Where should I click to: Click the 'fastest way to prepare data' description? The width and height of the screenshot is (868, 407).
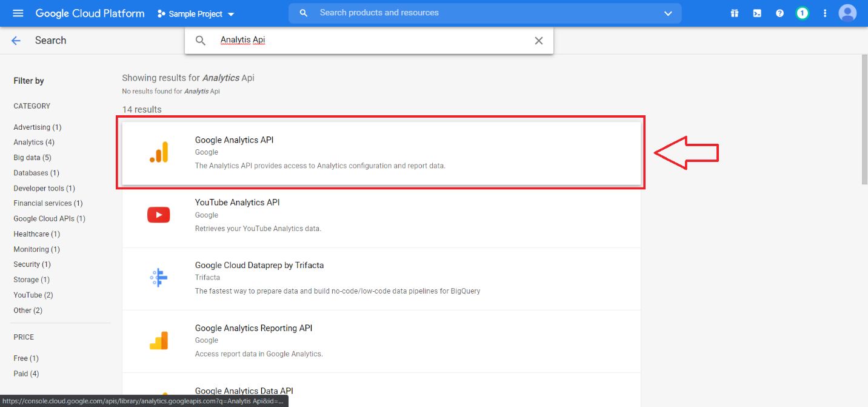[338, 291]
